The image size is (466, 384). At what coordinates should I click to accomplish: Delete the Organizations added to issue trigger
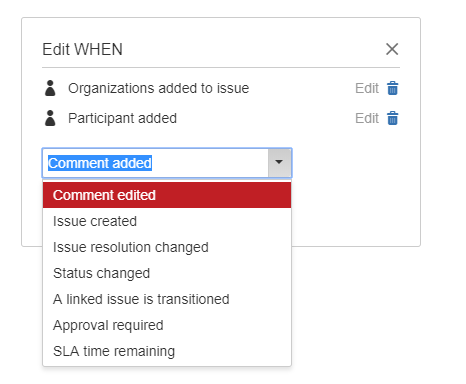[x=392, y=88]
